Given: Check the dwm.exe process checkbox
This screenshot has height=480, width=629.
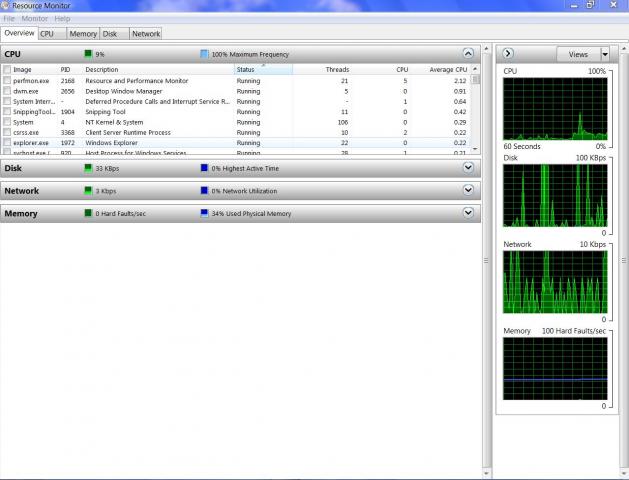Looking at the screenshot, I should (x=7, y=91).
